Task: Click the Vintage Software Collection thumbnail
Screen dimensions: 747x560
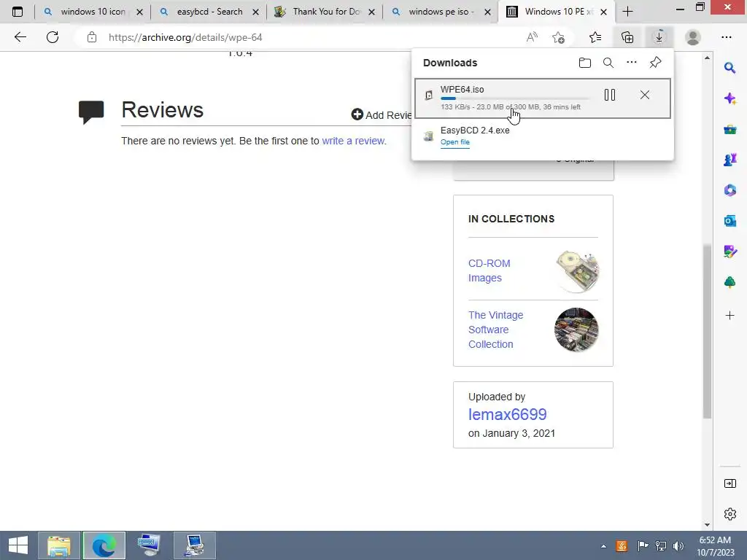Action: click(x=576, y=330)
